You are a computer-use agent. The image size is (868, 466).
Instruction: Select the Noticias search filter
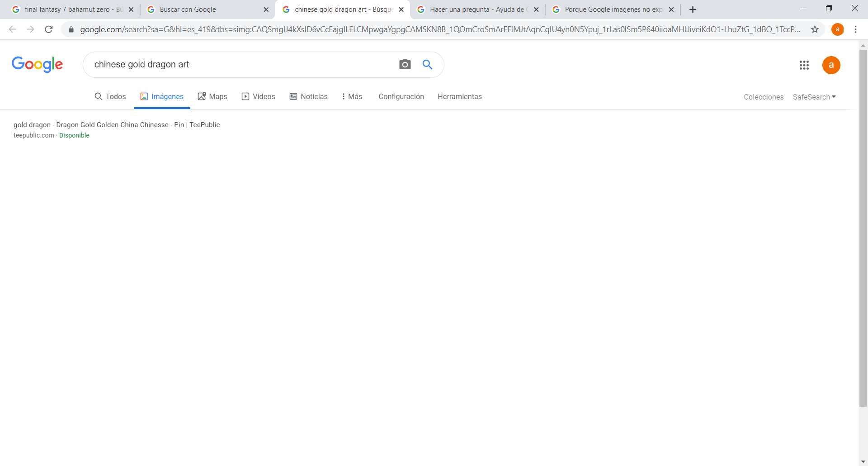(308, 96)
